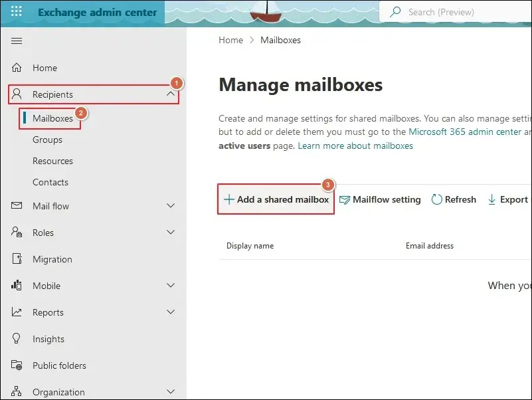This screenshot has width=532, height=400.
Task: Select the Mail flow label
Action: [x=50, y=206]
